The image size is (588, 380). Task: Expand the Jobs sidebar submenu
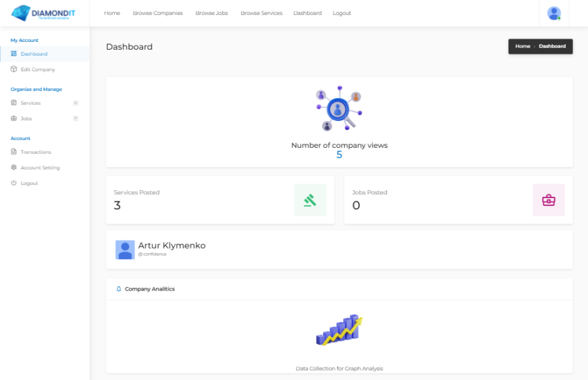pyautogui.click(x=76, y=118)
